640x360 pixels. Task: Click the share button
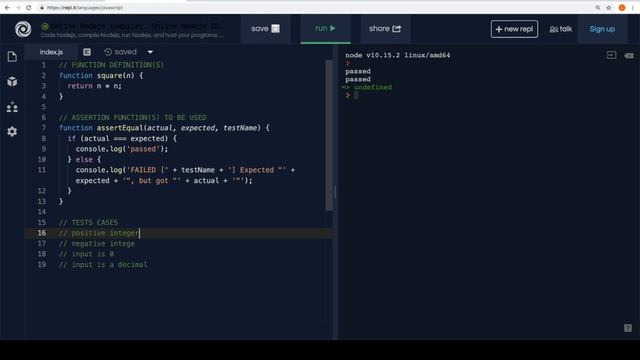click(x=385, y=29)
